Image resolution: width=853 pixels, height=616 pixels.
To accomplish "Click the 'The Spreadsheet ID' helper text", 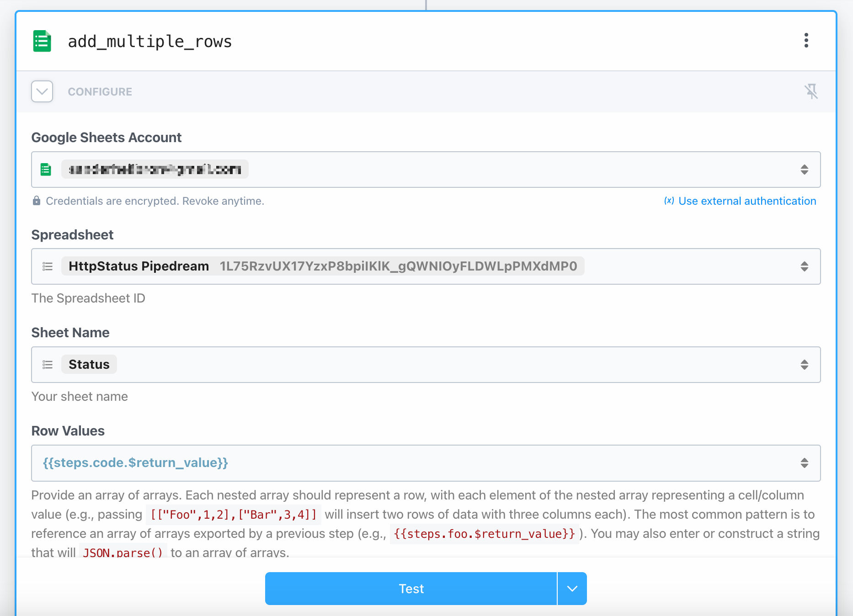I will coord(88,298).
